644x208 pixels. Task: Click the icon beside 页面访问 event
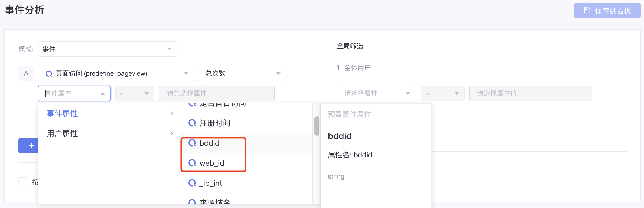(x=49, y=74)
